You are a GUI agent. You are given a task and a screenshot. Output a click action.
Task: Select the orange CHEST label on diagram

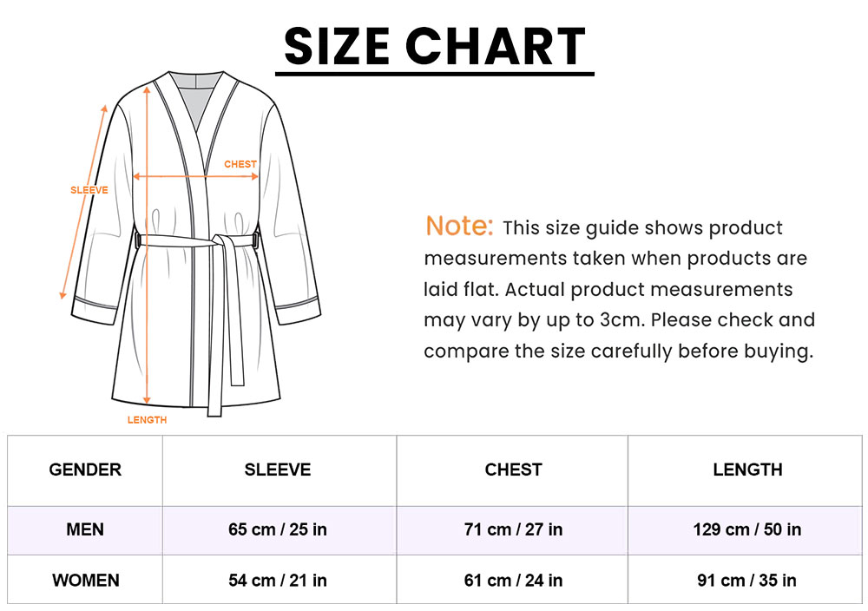[x=240, y=164]
